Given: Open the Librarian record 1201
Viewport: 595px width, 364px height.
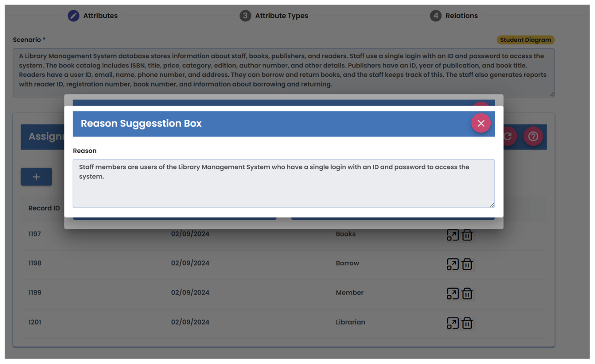Looking at the screenshot, I should pos(453,323).
